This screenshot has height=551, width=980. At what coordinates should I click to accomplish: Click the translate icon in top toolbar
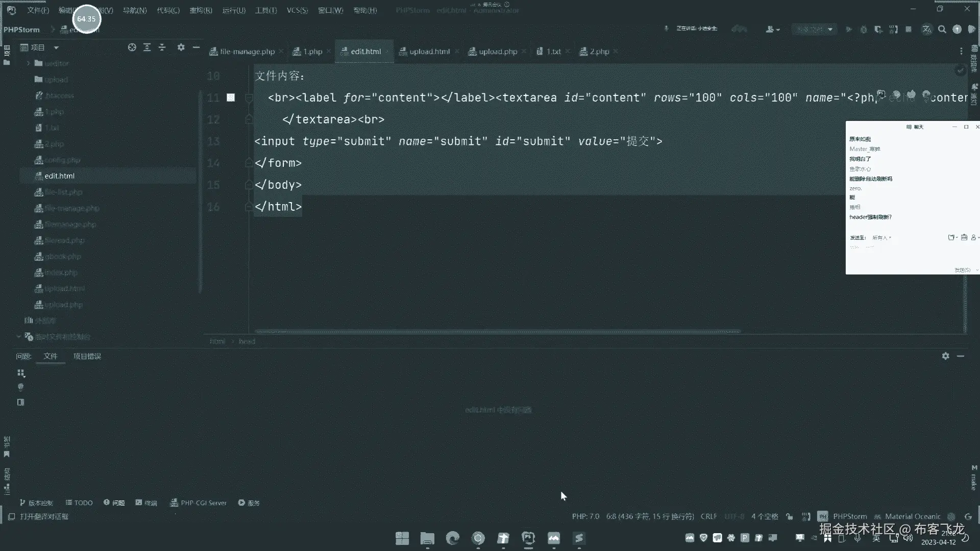coord(927,30)
